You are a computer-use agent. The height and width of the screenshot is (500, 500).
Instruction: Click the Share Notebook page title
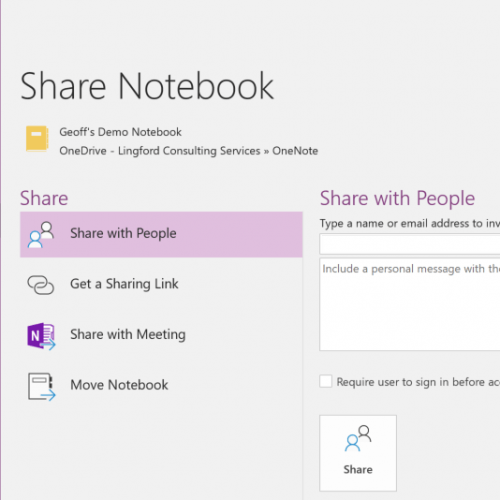click(147, 86)
